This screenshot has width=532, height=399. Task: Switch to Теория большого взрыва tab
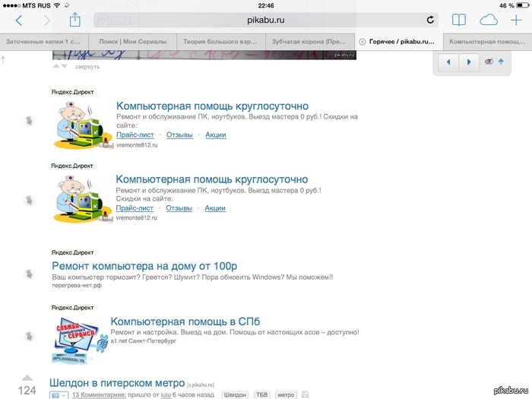click(x=221, y=42)
